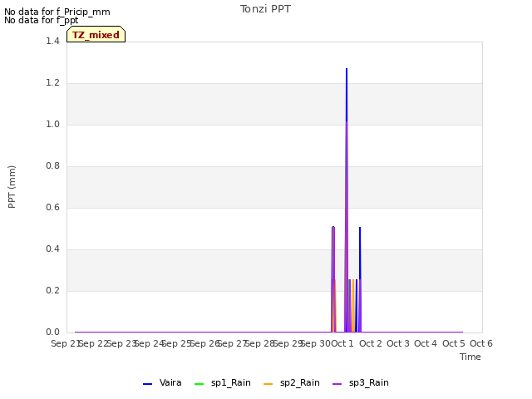Click the 0.4 y-axis tick label
532x399 pixels.
point(52,249)
